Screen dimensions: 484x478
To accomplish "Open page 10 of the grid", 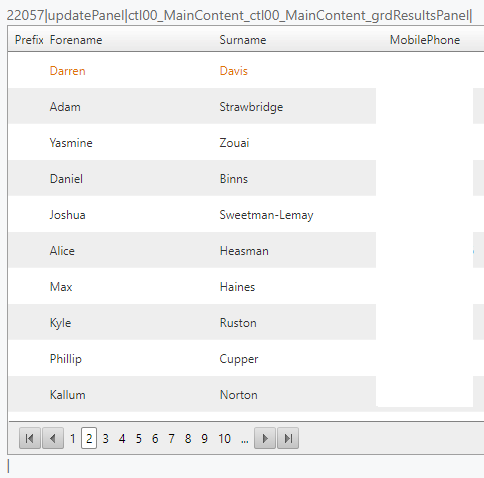I will [x=224, y=439].
